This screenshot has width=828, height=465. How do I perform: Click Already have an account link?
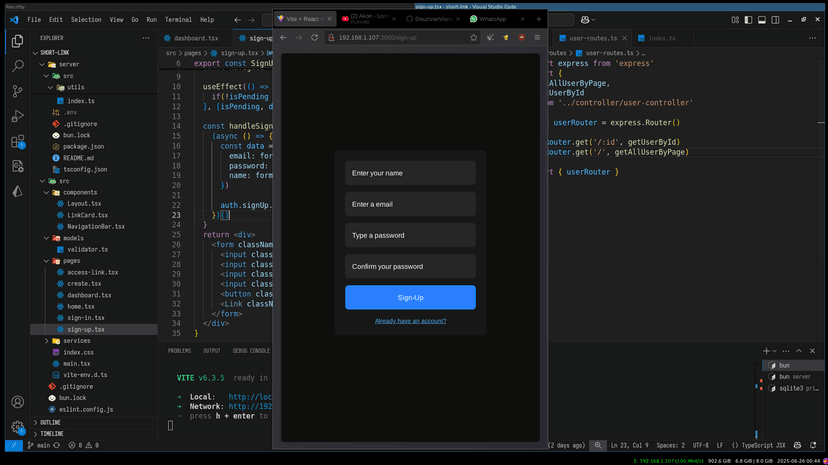click(x=410, y=321)
